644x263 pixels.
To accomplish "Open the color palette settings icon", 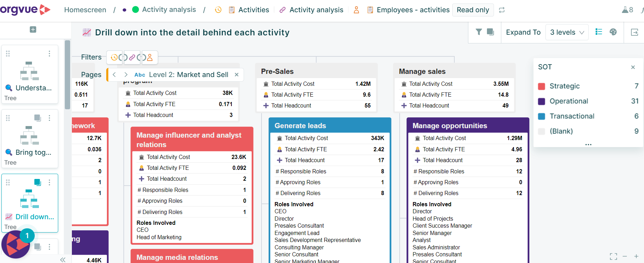I will click(x=613, y=32).
